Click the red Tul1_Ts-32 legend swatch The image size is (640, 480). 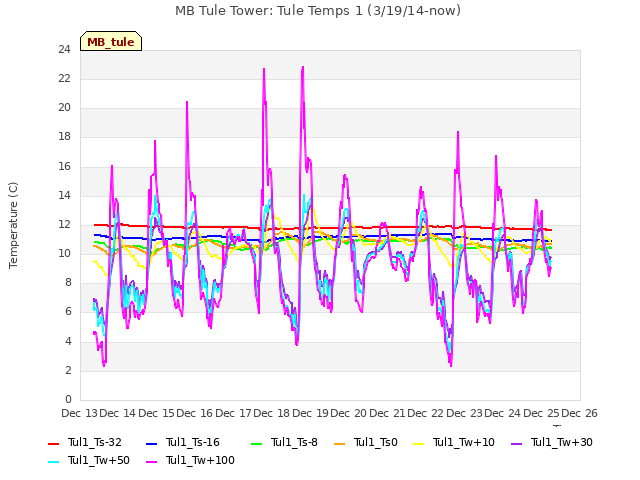tap(53, 443)
